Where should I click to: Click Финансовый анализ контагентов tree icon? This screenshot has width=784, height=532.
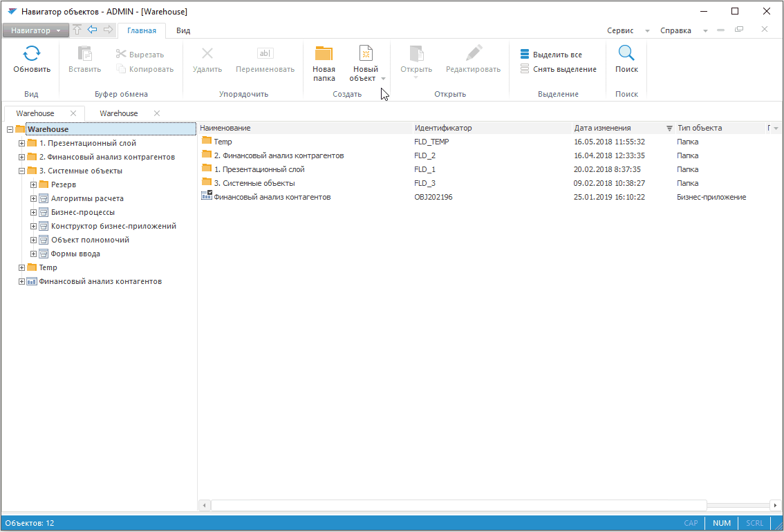[32, 281]
